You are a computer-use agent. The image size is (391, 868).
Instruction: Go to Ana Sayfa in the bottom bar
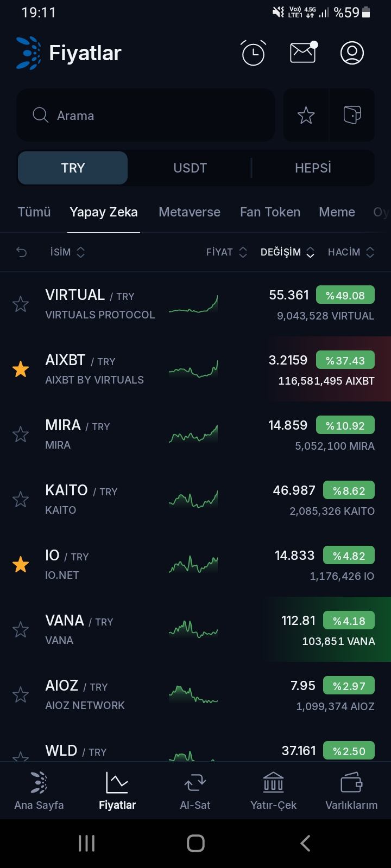click(39, 790)
